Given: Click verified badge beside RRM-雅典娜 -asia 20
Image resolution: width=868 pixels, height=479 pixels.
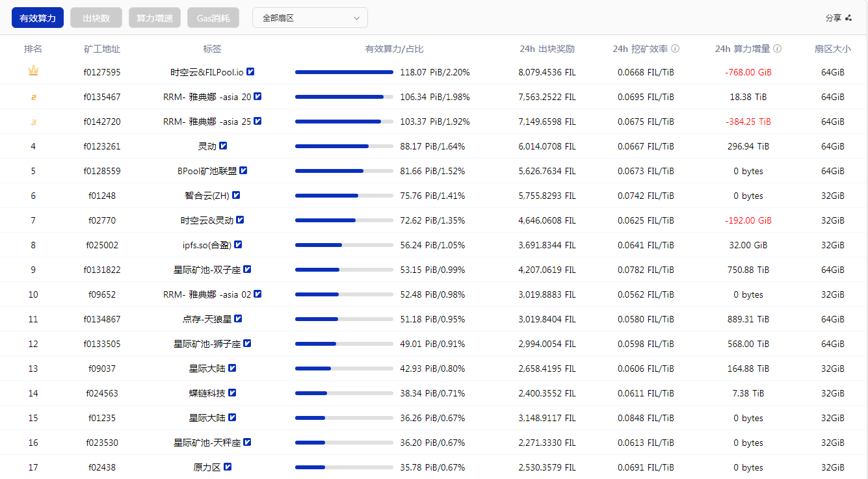Looking at the screenshot, I should click(x=257, y=97).
